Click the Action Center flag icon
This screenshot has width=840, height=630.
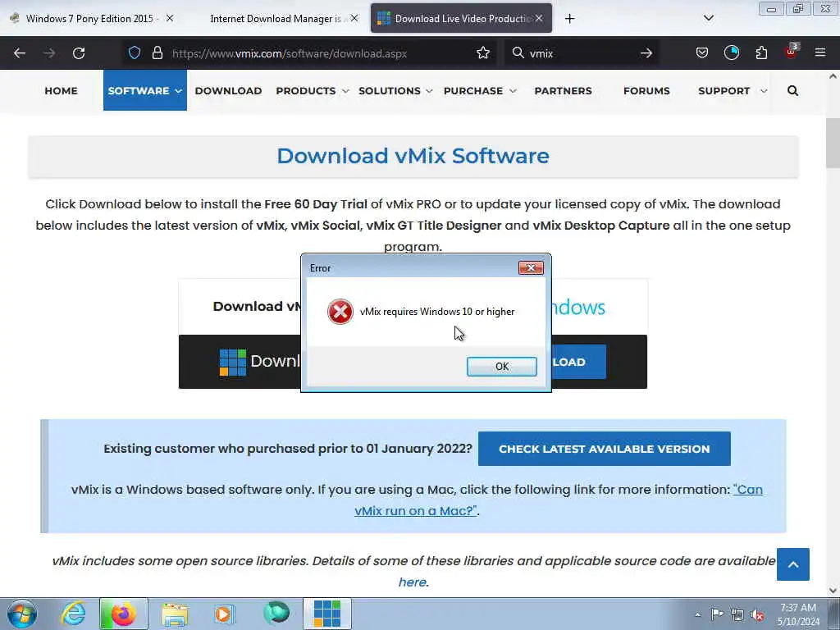717,614
